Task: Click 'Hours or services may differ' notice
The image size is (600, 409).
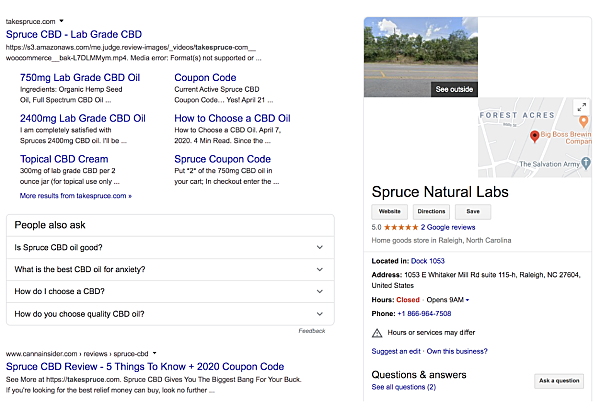Action: click(x=431, y=333)
